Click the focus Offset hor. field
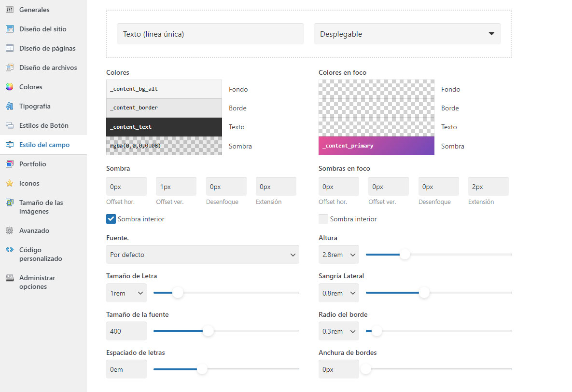The width and height of the screenshot is (572, 392). 338,187
